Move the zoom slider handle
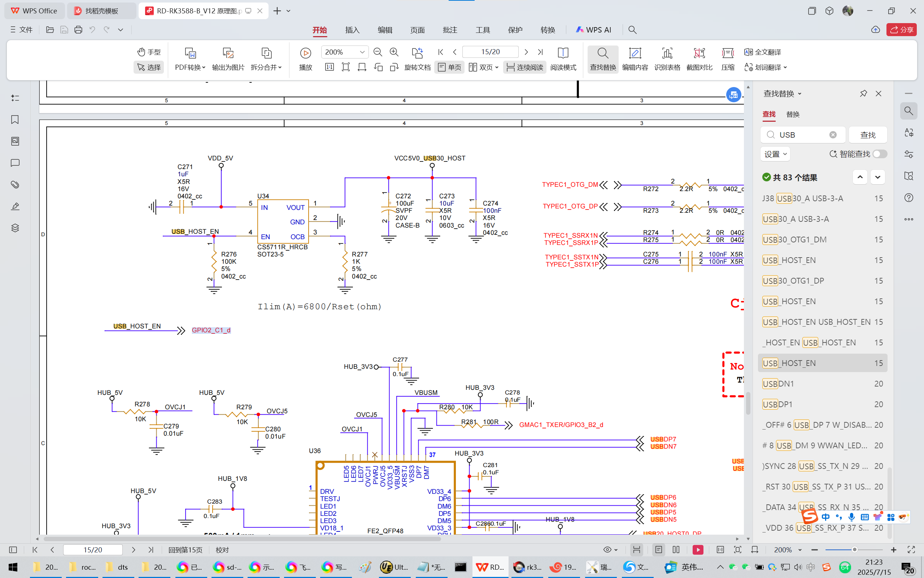Screen dimensions: 924x578 pyautogui.click(x=854, y=550)
